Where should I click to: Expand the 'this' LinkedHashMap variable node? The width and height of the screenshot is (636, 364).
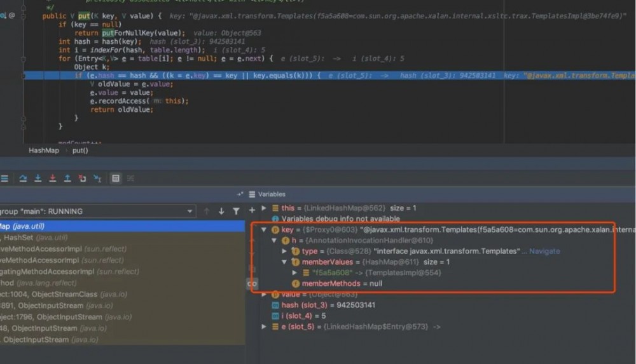pos(264,208)
